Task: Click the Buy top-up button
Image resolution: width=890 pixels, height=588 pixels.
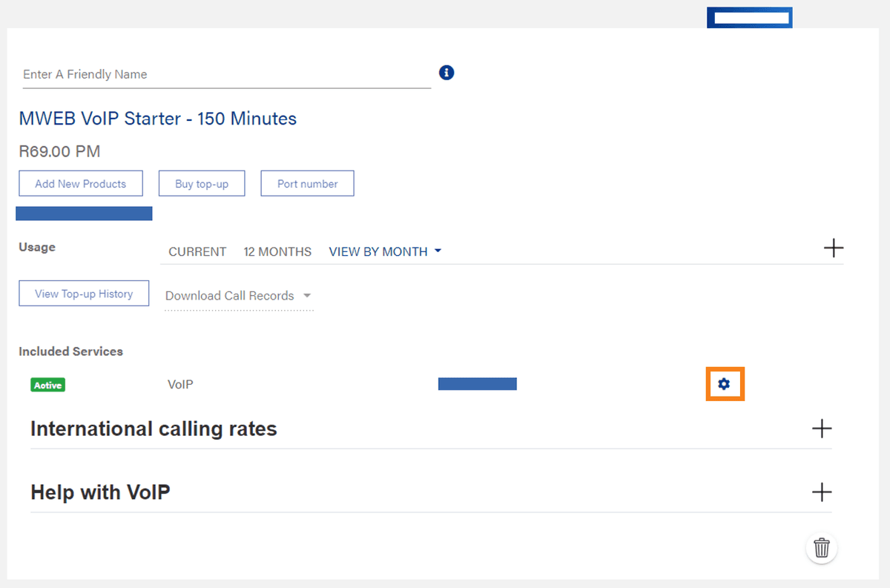Action: click(x=202, y=184)
